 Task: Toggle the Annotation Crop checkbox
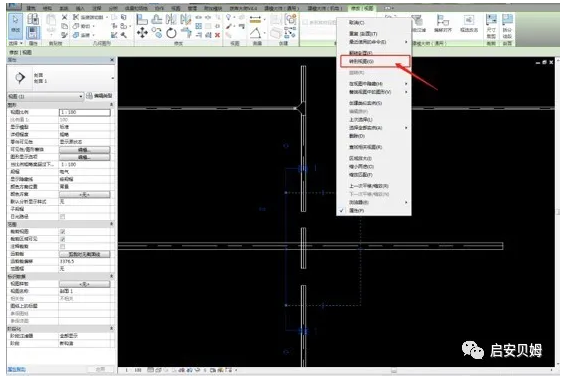point(62,246)
